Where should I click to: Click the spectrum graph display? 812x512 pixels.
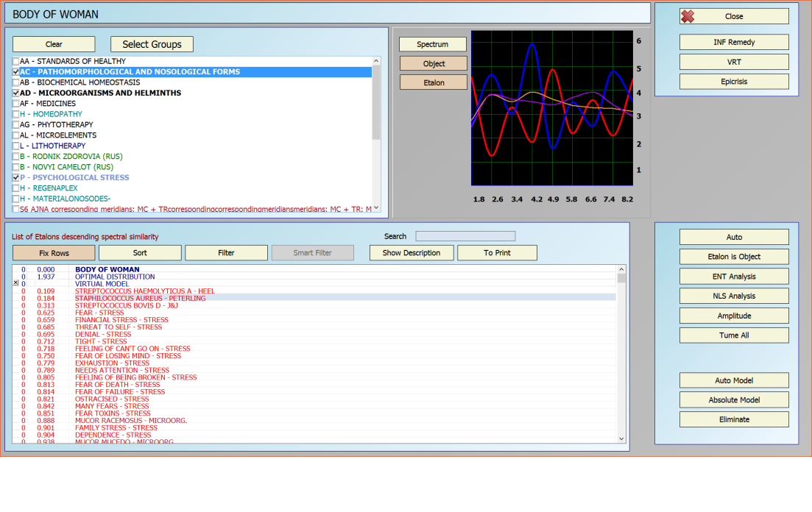click(x=552, y=107)
